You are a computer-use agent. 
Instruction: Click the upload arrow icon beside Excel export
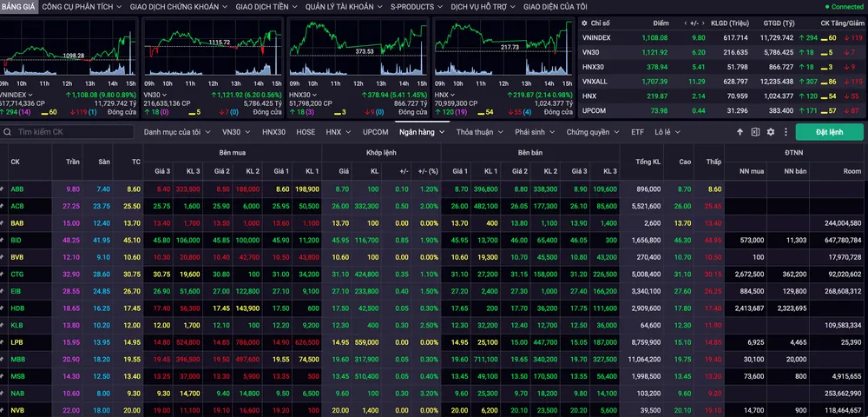click(740, 132)
